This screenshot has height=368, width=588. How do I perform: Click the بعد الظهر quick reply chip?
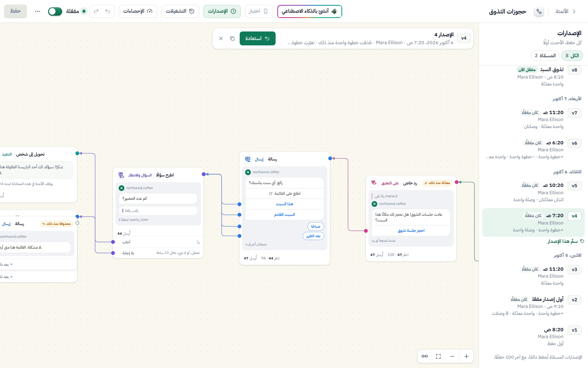coord(313,236)
